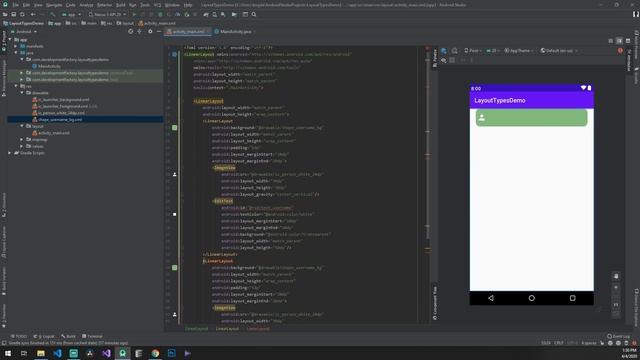Image resolution: width=640 pixels, height=360 pixels.
Task: Open the AppTheme dropdown in preview
Action: coord(519,51)
